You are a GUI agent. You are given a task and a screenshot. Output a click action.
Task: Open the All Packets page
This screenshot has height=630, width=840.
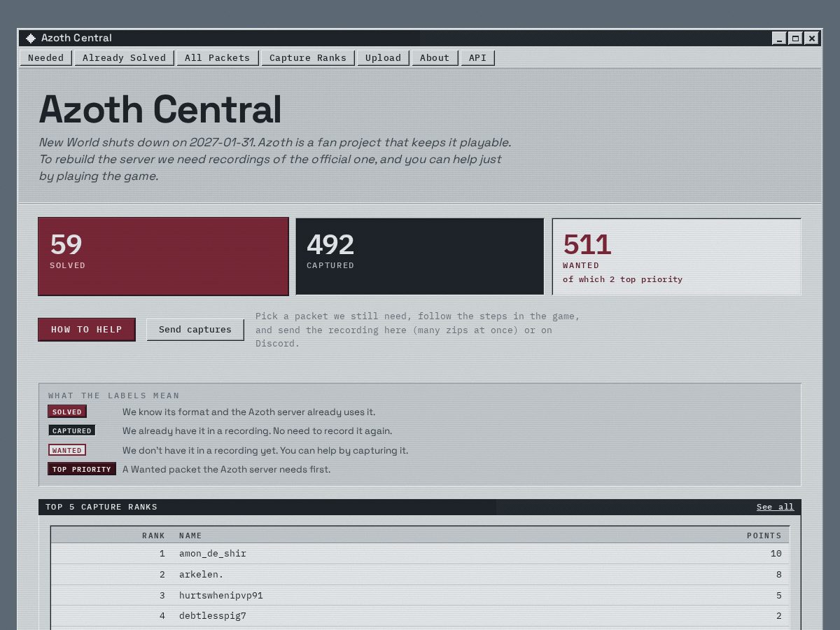(x=217, y=58)
